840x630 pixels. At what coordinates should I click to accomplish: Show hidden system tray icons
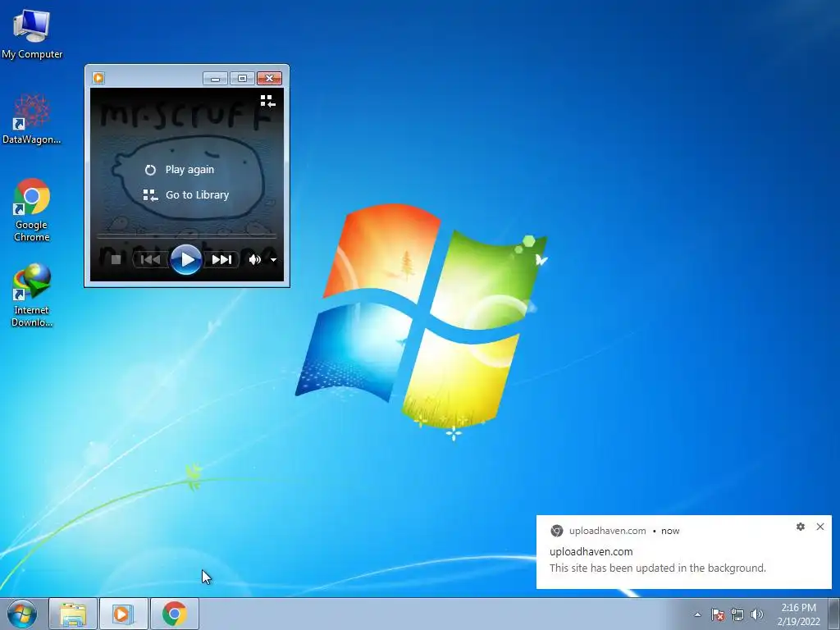(697, 614)
